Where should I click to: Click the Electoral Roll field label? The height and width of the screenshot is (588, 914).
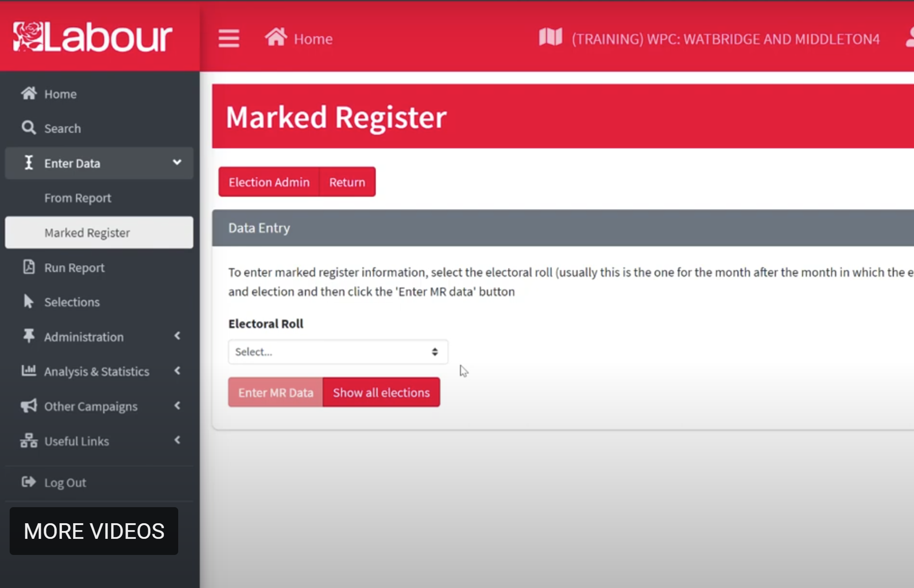pos(266,323)
